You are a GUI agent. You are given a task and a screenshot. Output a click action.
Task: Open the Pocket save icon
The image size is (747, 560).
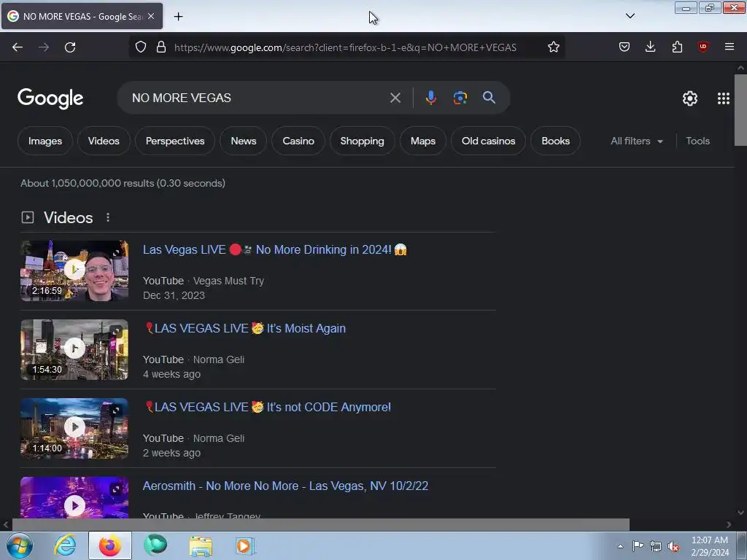(624, 47)
